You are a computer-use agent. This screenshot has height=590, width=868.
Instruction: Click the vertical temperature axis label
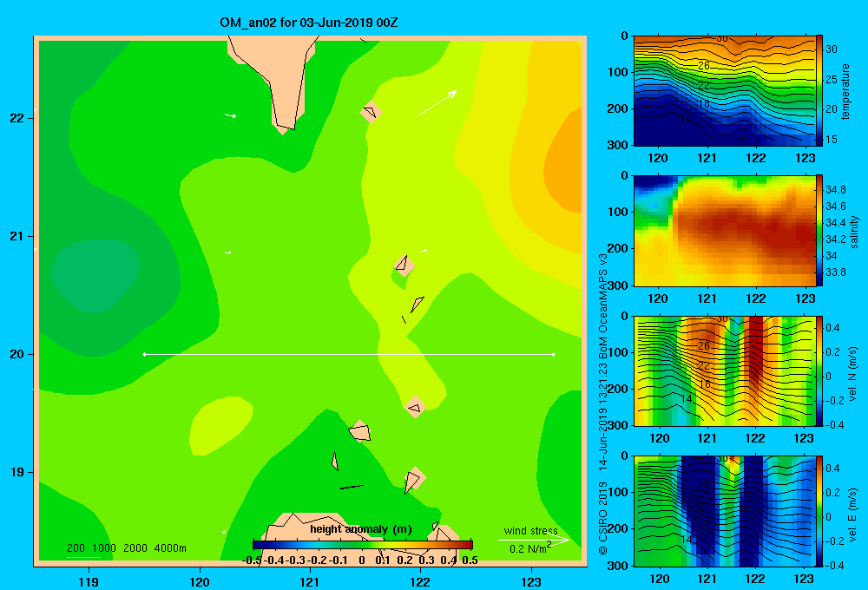coord(845,91)
